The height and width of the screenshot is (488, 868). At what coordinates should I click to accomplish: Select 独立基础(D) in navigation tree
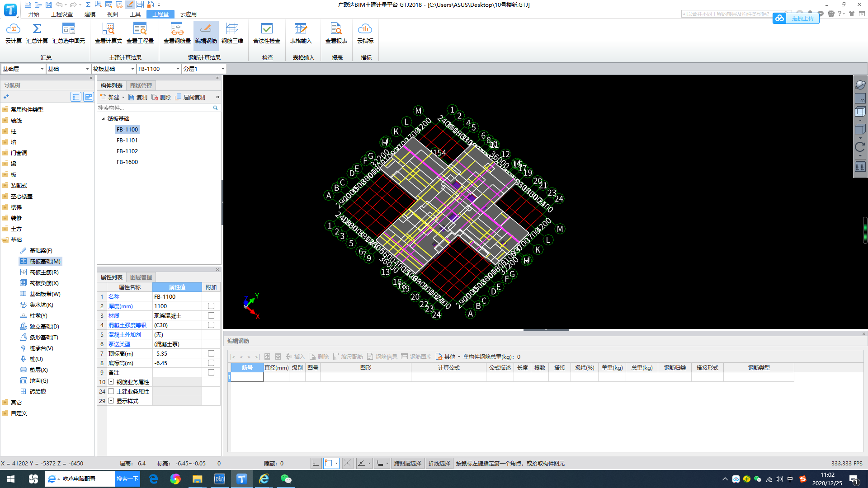click(39, 326)
